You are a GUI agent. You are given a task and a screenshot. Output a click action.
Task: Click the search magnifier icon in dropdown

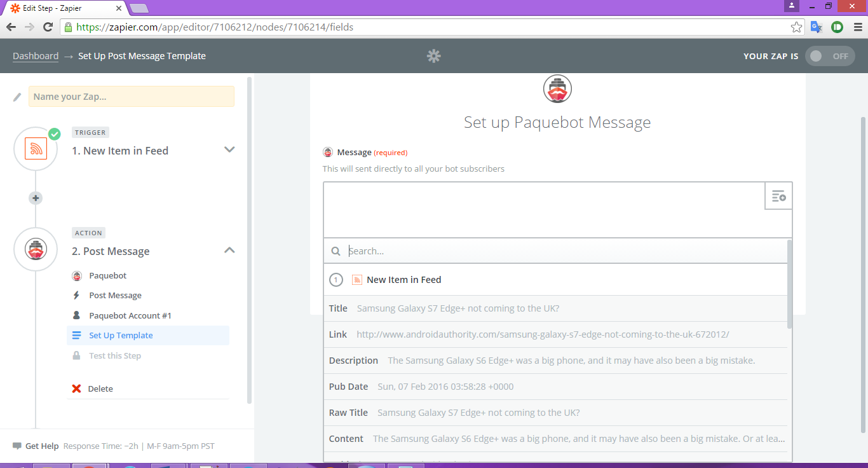tap(336, 251)
